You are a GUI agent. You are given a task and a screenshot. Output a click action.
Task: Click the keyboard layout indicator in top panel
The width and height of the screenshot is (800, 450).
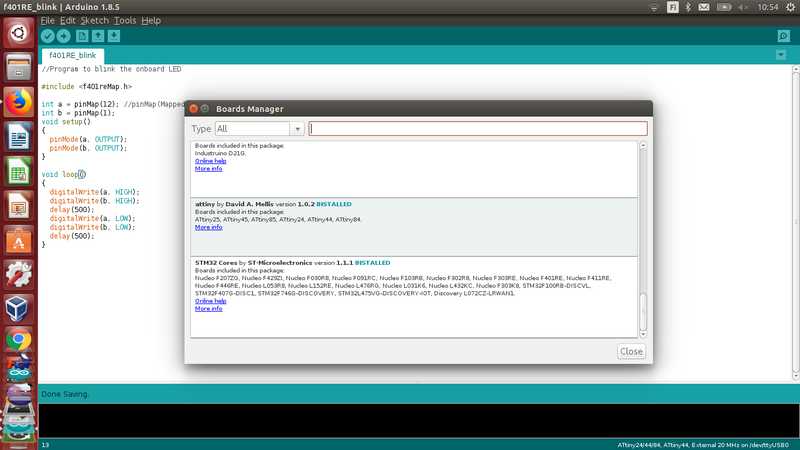[x=672, y=7]
